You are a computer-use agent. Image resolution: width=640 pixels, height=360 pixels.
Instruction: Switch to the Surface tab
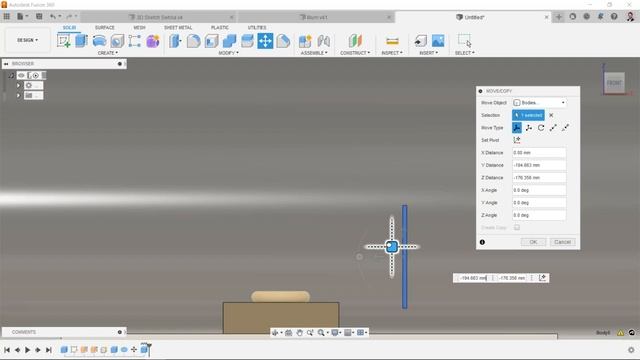104,27
